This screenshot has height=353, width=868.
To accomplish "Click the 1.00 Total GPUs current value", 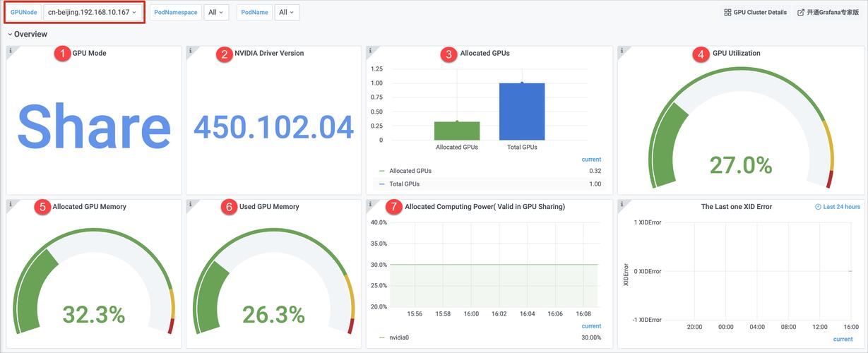I will (595, 184).
